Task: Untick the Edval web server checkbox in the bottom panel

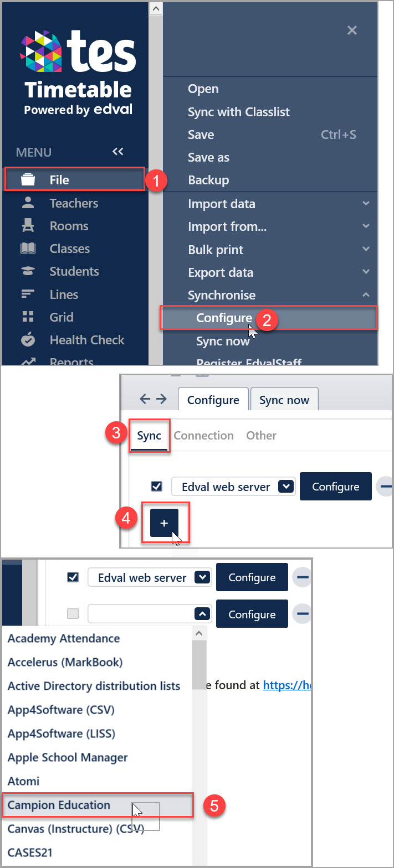Action: pyautogui.click(x=73, y=577)
